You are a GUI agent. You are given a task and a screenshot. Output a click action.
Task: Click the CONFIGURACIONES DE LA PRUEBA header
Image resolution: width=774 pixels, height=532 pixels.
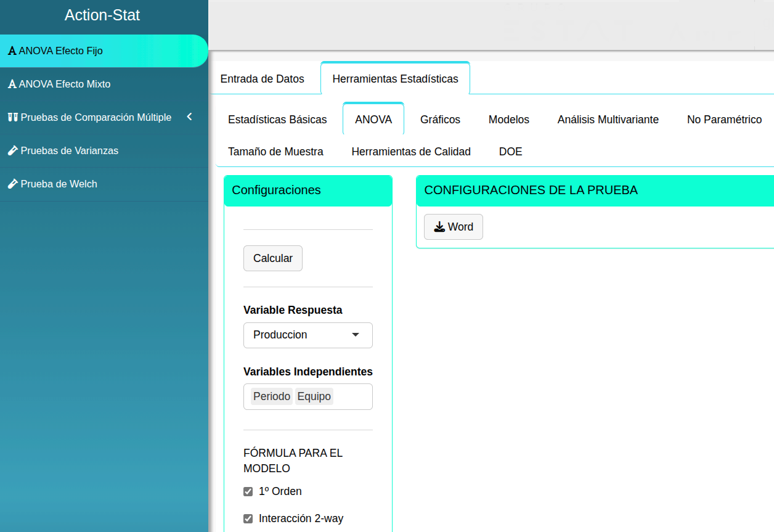(595, 190)
